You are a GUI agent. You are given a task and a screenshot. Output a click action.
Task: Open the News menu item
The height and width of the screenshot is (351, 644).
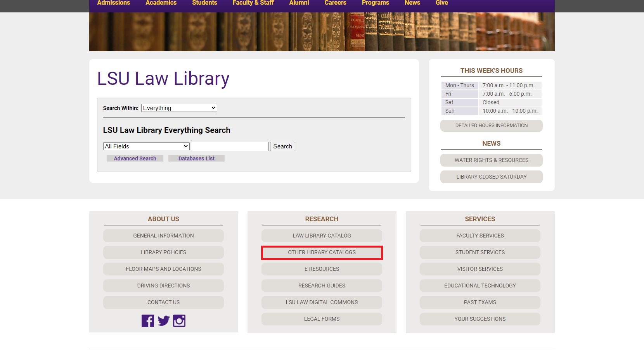(x=412, y=3)
